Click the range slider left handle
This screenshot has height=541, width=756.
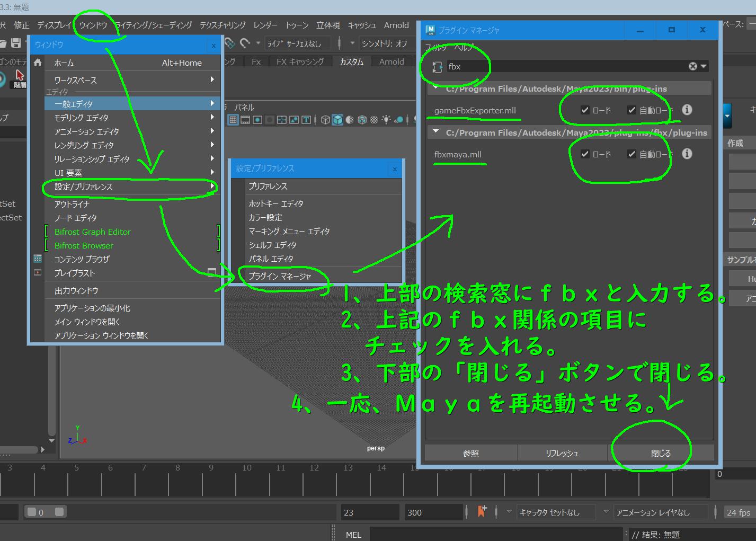32,512
